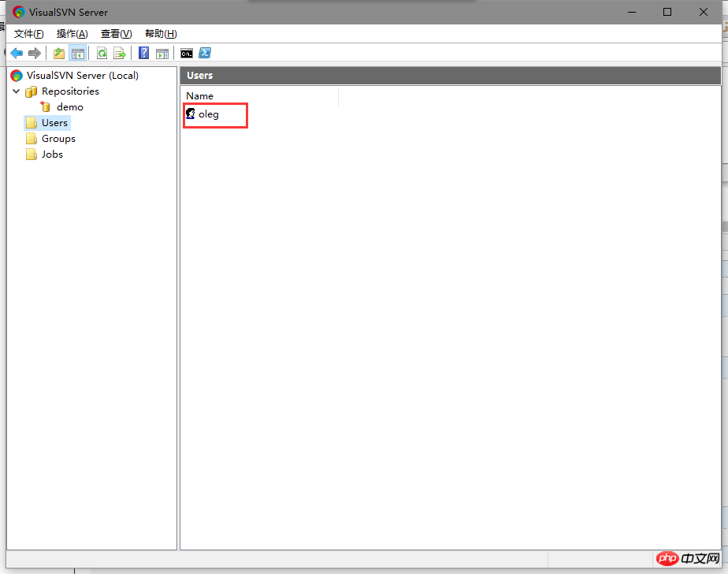Launch the PowerShell toolbar icon
Screen dimensions: 728x574
205,53
